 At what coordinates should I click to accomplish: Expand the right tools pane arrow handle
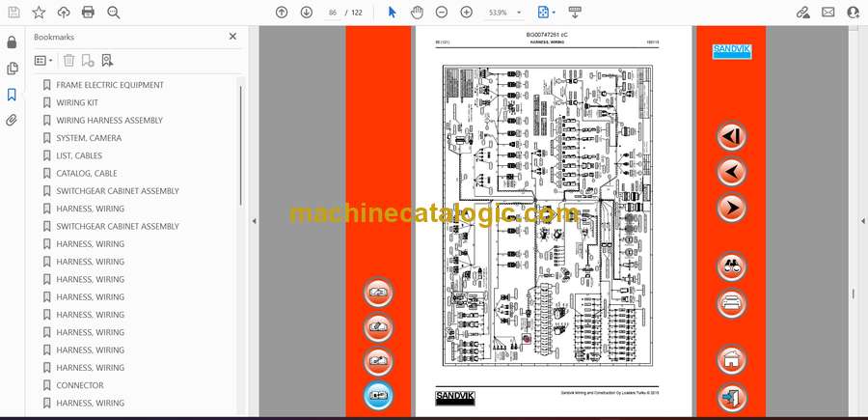pyautogui.click(x=863, y=221)
